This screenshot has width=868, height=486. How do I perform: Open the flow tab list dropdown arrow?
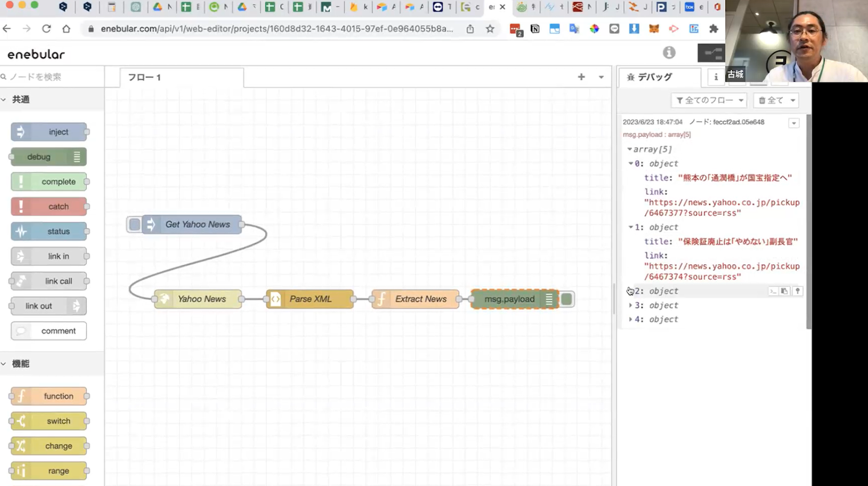[601, 77]
